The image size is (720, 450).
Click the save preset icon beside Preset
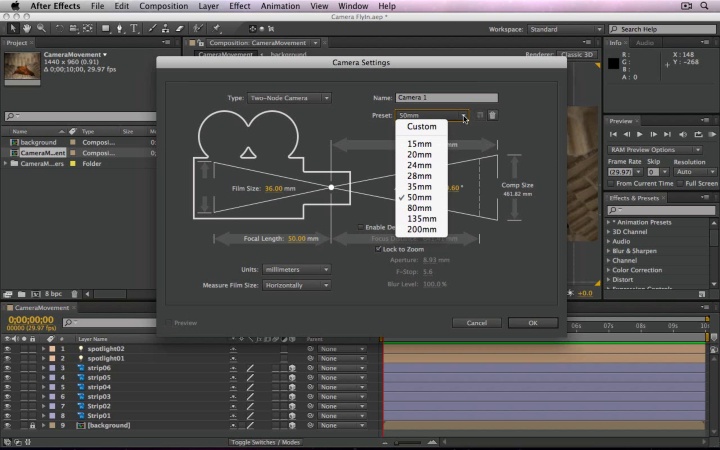[480, 115]
